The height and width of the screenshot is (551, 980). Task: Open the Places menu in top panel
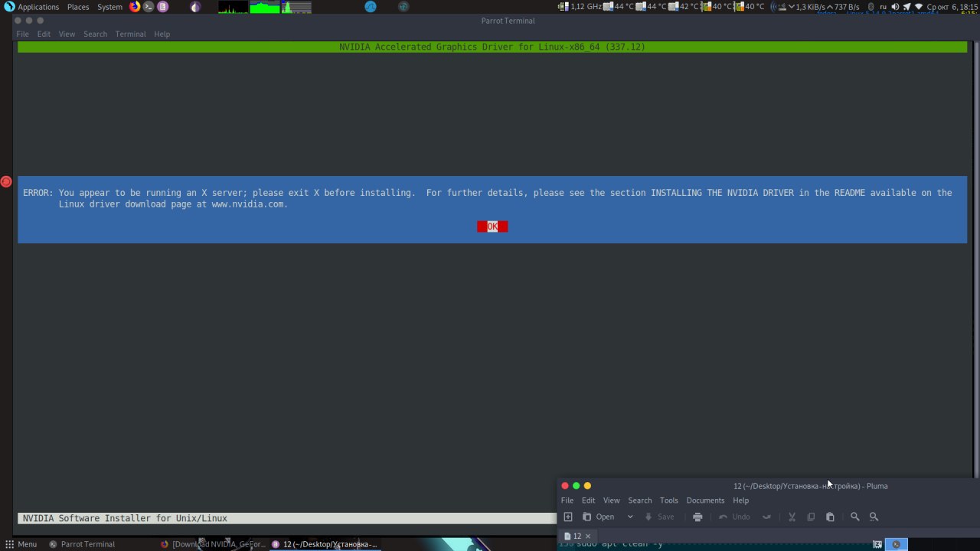tap(78, 7)
